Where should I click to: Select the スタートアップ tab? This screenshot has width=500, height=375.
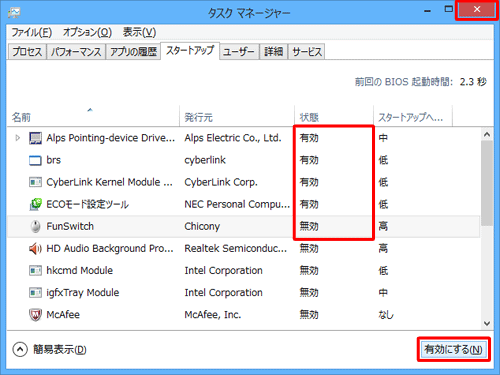tap(190, 51)
